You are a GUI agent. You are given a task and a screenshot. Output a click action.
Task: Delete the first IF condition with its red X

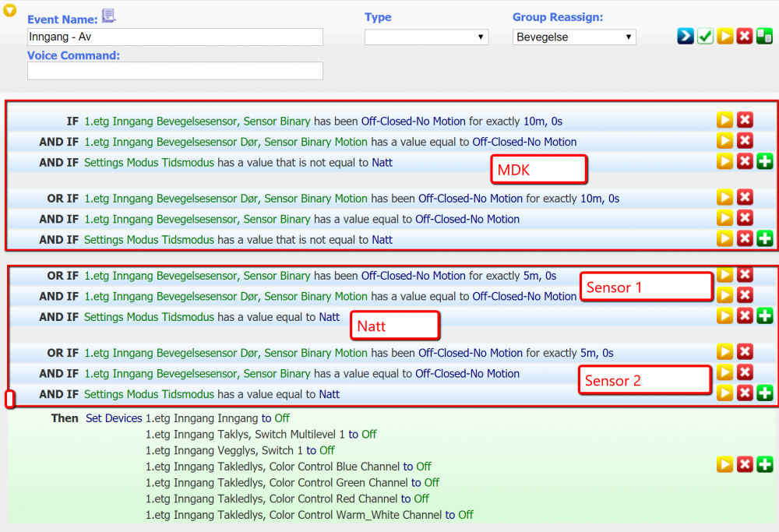(745, 120)
